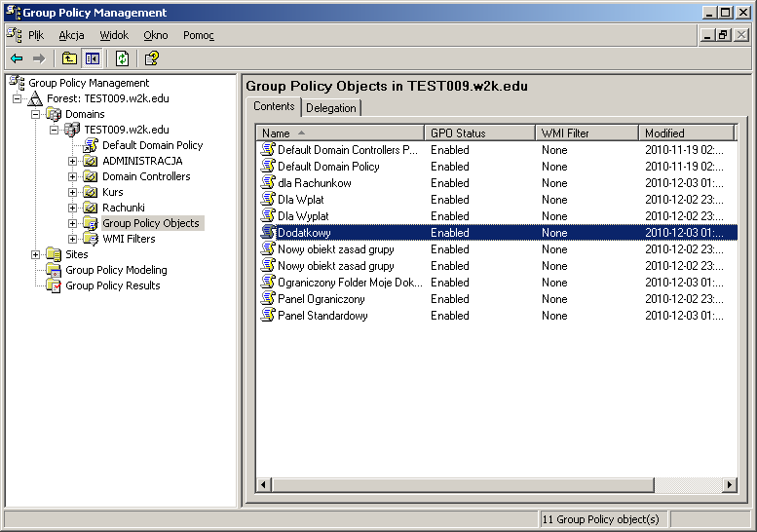Screen dimensions: 757x532
Task: Select the Group Policy Results node icon
Action: coord(54,285)
